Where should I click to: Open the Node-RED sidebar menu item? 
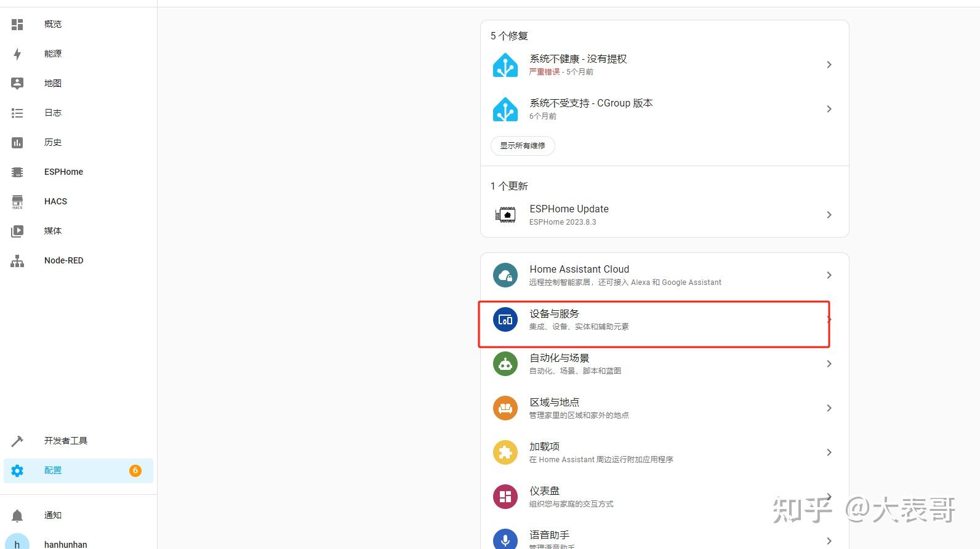78,260
